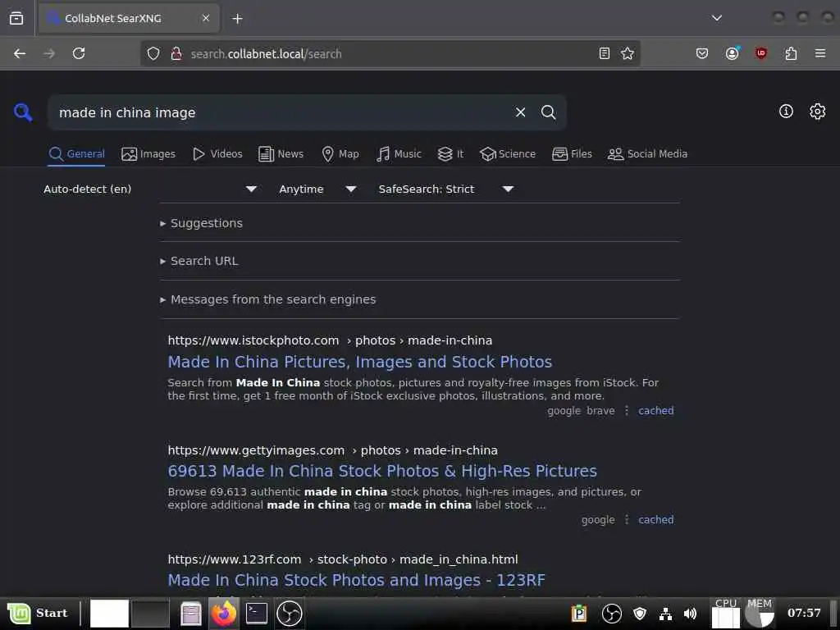
Task: Open the network tray icon
Action: [x=665, y=614]
